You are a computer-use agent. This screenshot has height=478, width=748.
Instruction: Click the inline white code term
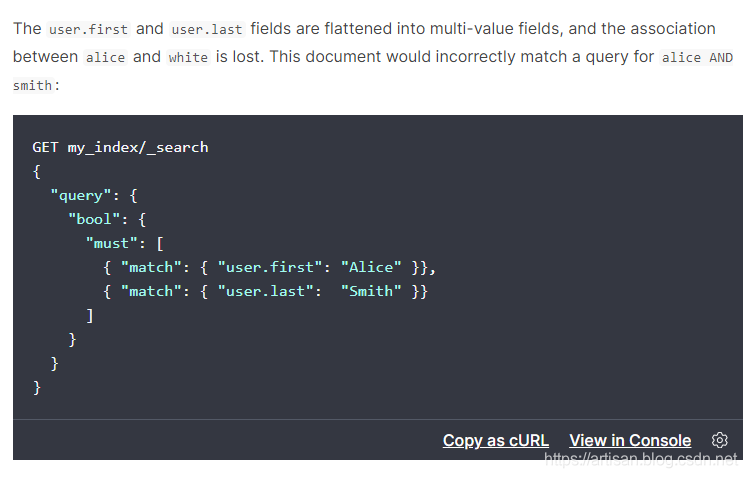pyautogui.click(x=188, y=57)
